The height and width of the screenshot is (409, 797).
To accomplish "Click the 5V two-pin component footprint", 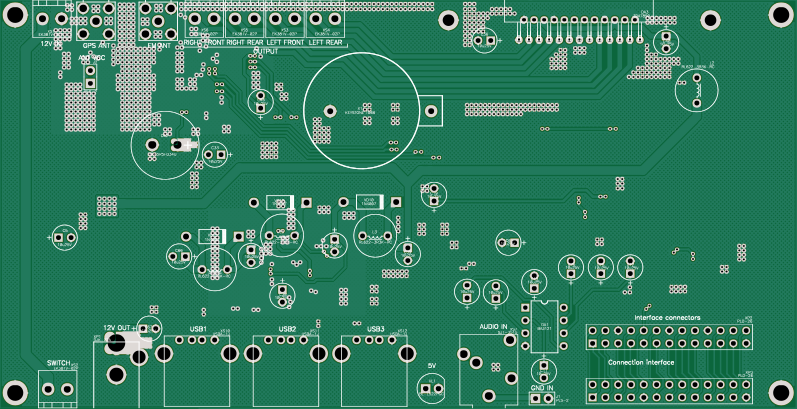I will click(x=432, y=386).
